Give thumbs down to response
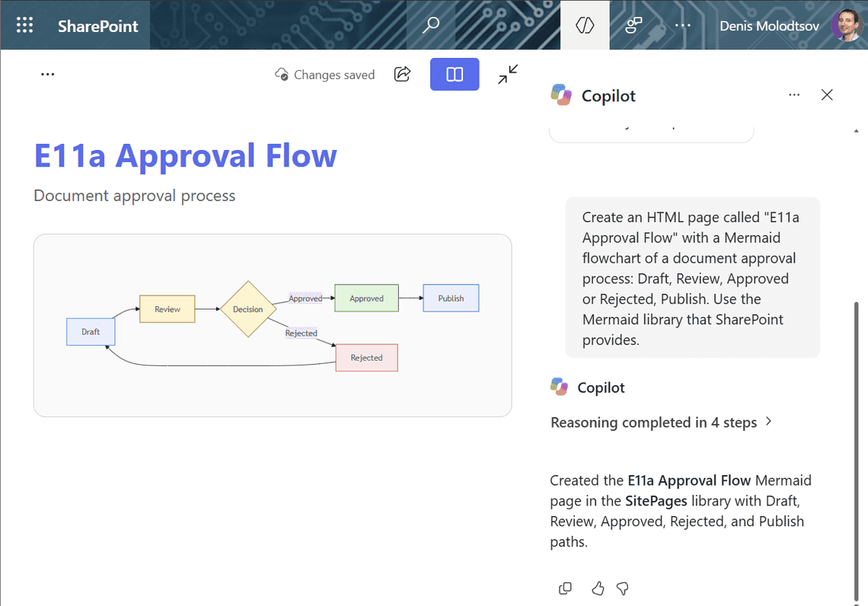 623,588
